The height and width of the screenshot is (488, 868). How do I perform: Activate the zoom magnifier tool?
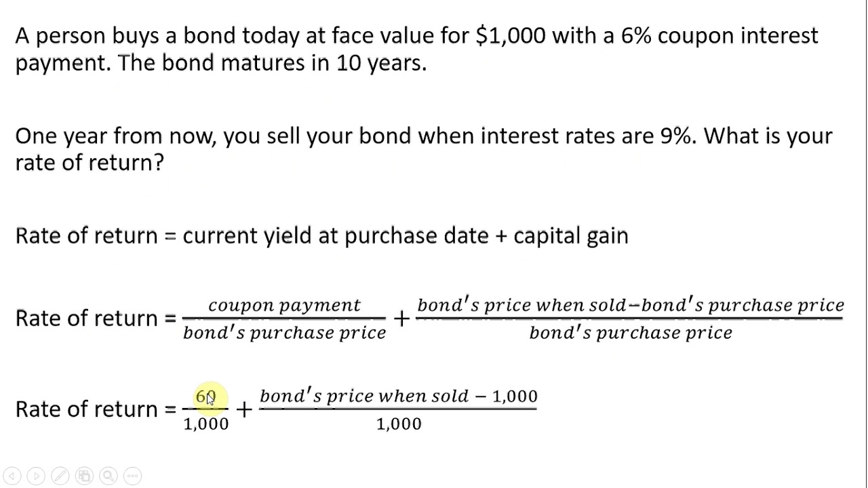[x=108, y=476]
